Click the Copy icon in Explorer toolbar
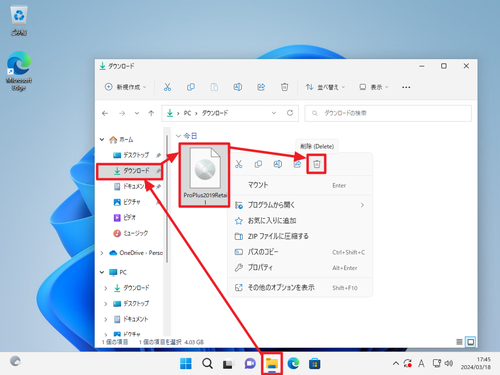The width and height of the screenshot is (500, 375). click(191, 87)
